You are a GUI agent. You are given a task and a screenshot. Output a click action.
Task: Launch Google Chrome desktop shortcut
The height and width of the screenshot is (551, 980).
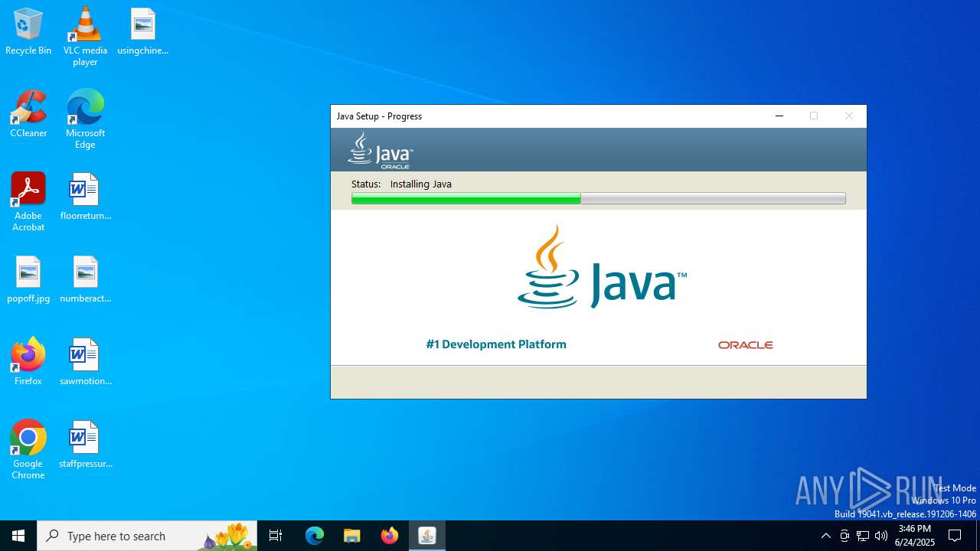[x=28, y=450]
